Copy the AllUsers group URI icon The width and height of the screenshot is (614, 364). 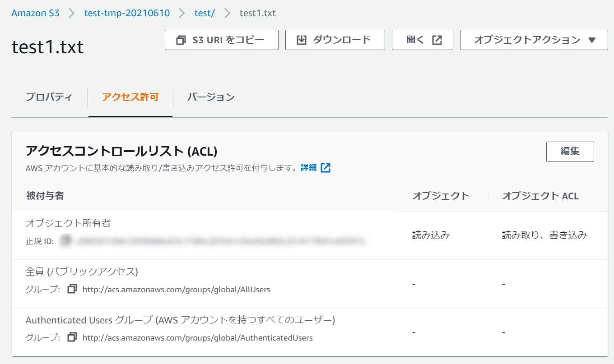72,289
